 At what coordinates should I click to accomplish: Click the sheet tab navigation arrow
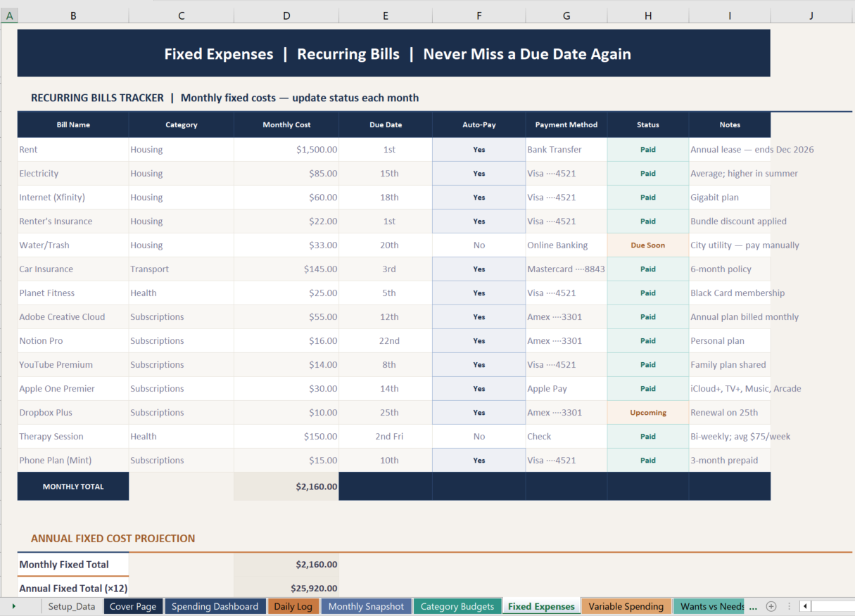point(13,606)
